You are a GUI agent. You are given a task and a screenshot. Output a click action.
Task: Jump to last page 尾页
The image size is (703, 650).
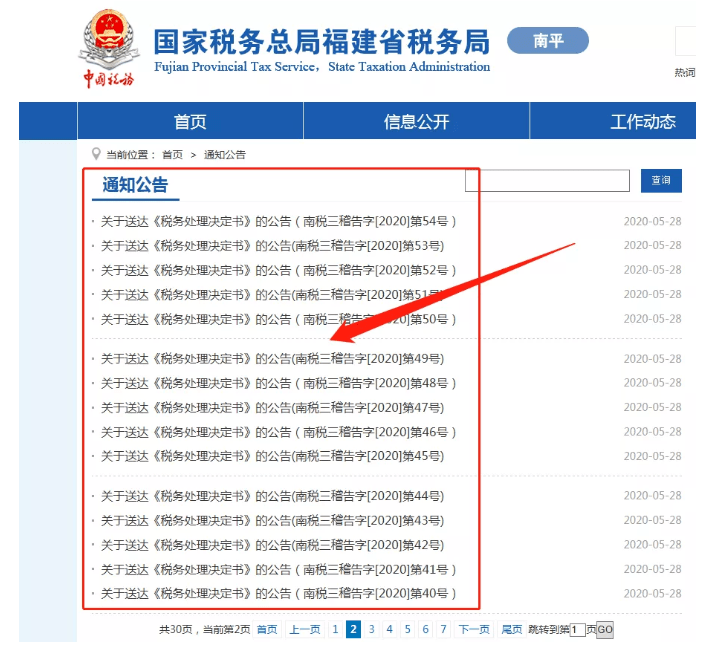coord(512,629)
